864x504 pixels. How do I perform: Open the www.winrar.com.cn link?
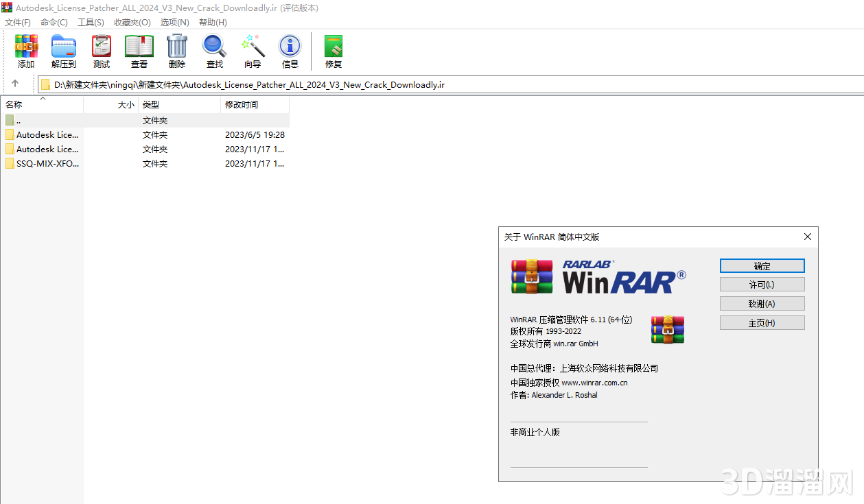coord(594,382)
